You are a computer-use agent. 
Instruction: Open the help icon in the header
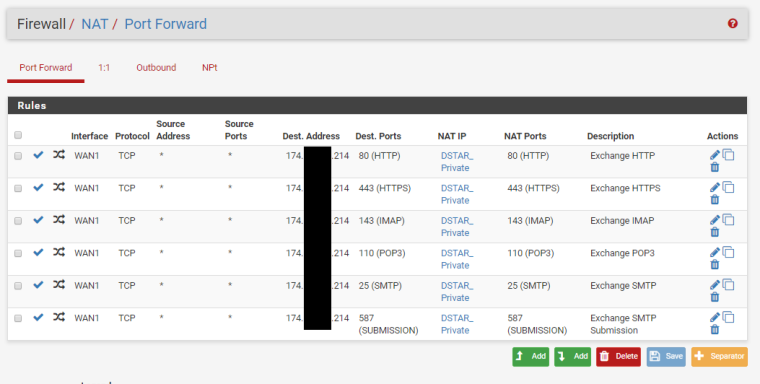[732, 23]
